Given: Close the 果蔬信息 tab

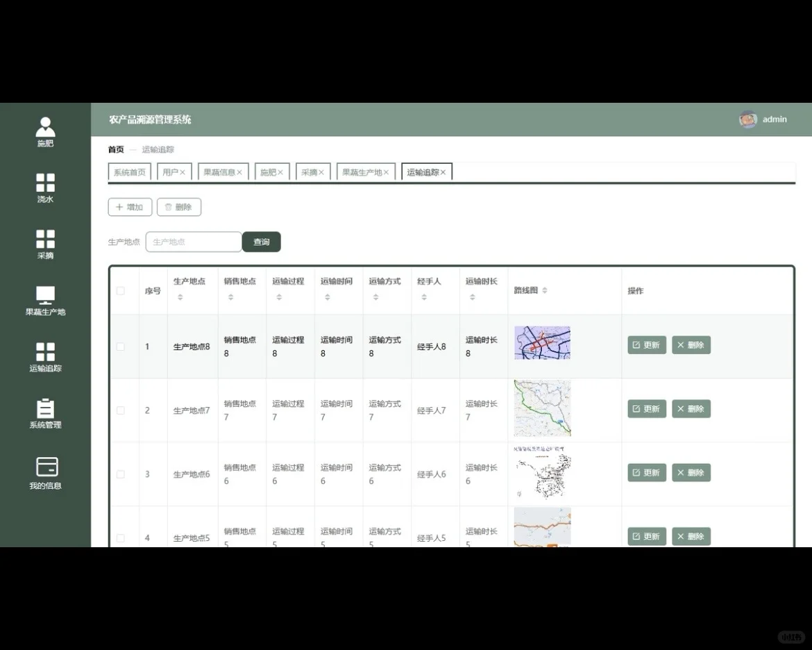Looking at the screenshot, I should coord(239,172).
